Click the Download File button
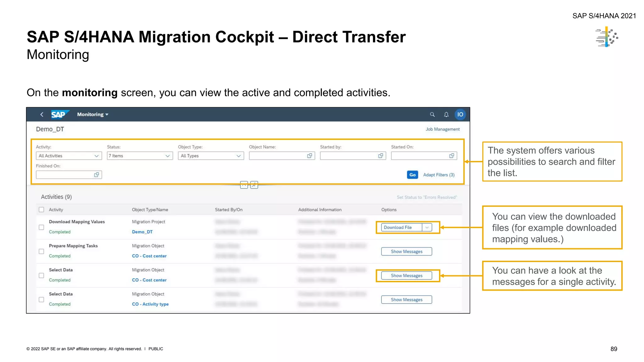 pos(402,228)
